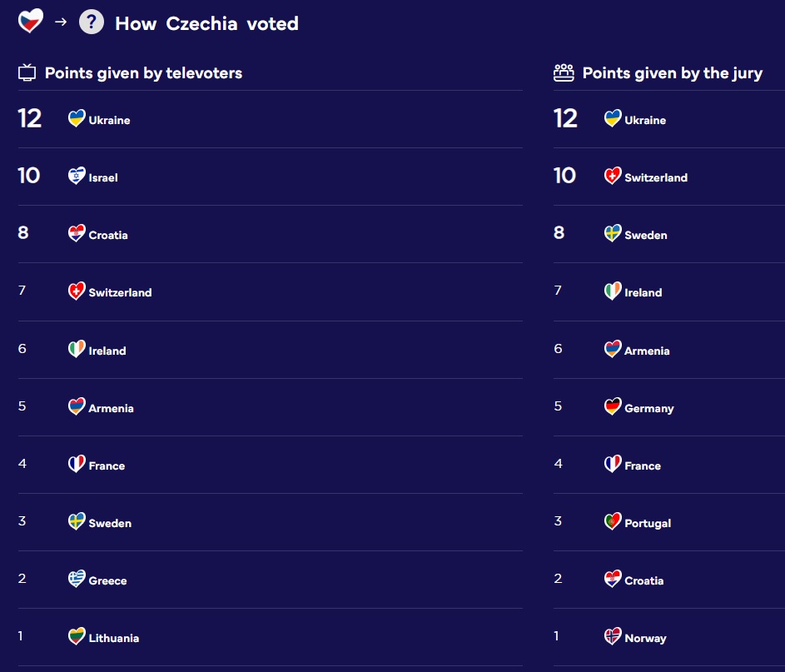Click Germany flag heart icon
This screenshot has width=785, height=672.
[x=613, y=406]
